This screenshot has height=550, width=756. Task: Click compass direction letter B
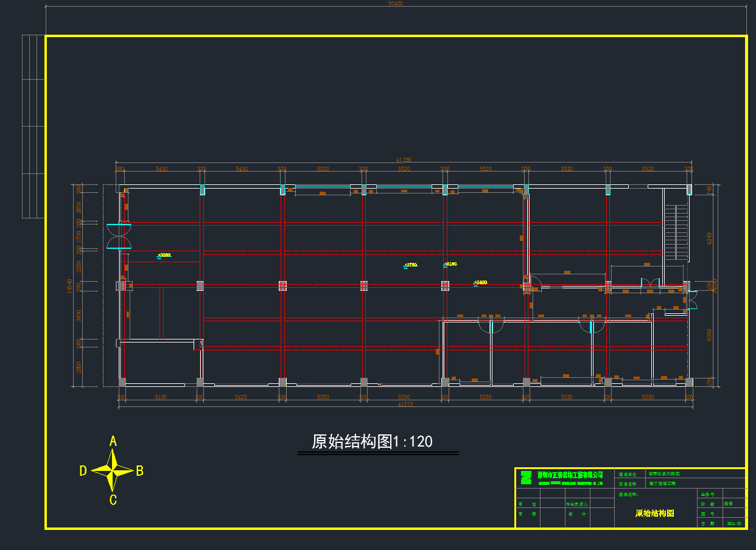pos(139,470)
